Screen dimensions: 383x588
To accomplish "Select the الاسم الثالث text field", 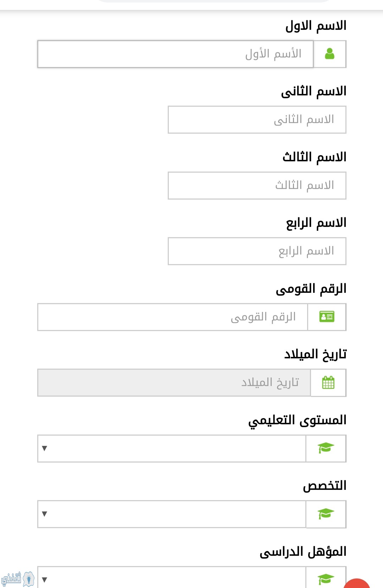I will pyautogui.click(x=257, y=186).
